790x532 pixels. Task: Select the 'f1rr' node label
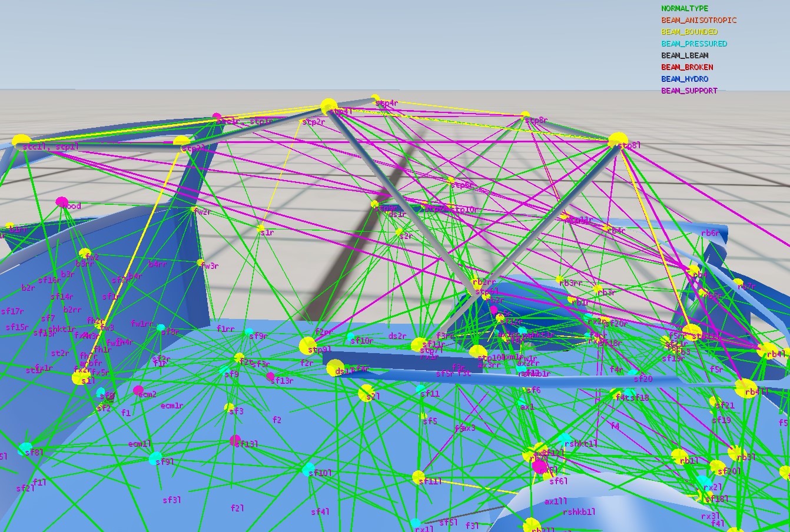[x=225, y=329]
